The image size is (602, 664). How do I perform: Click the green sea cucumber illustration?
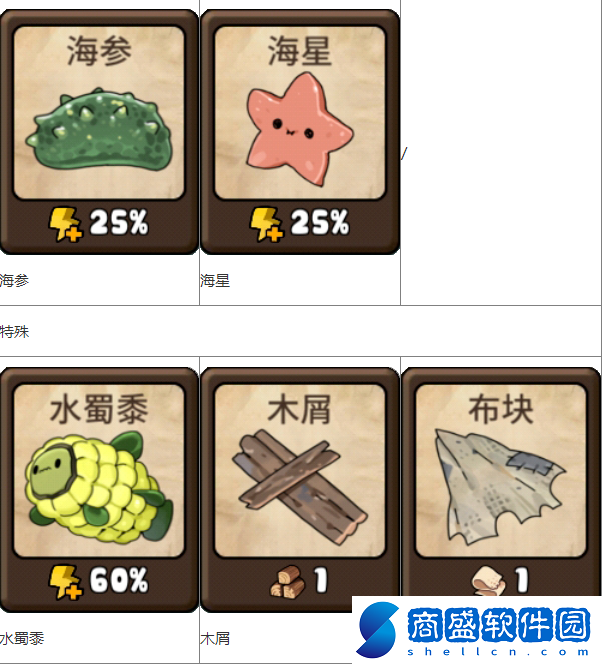point(99,130)
